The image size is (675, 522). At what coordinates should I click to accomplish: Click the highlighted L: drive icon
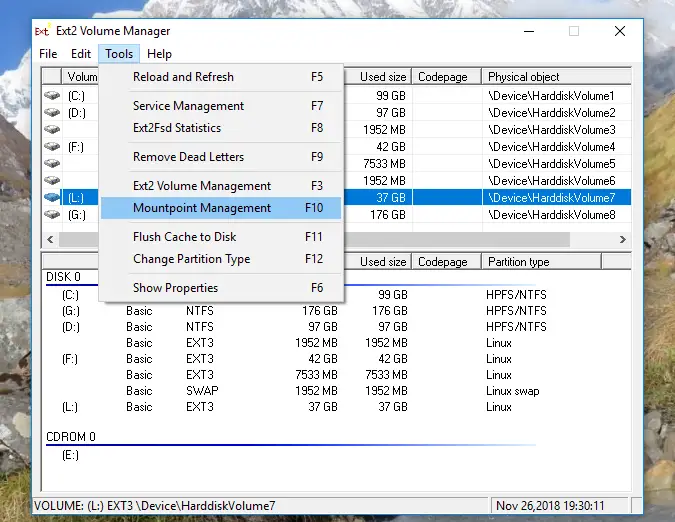point(52,198)
